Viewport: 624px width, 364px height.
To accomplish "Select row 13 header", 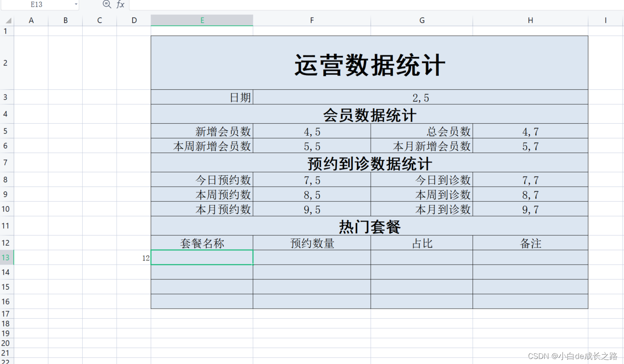I will tap(6, 257).
